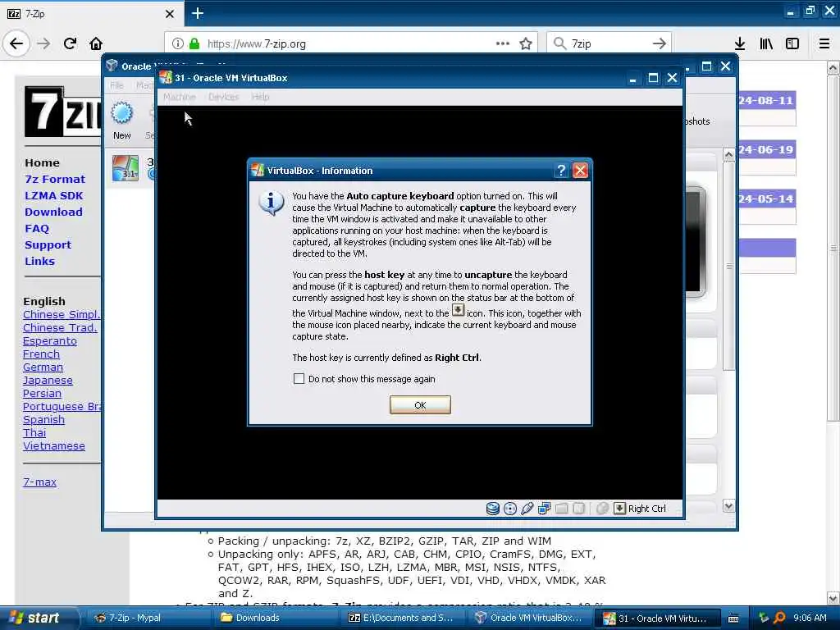Click the VirtualBox Manager details scroll-down arrow

728,506
